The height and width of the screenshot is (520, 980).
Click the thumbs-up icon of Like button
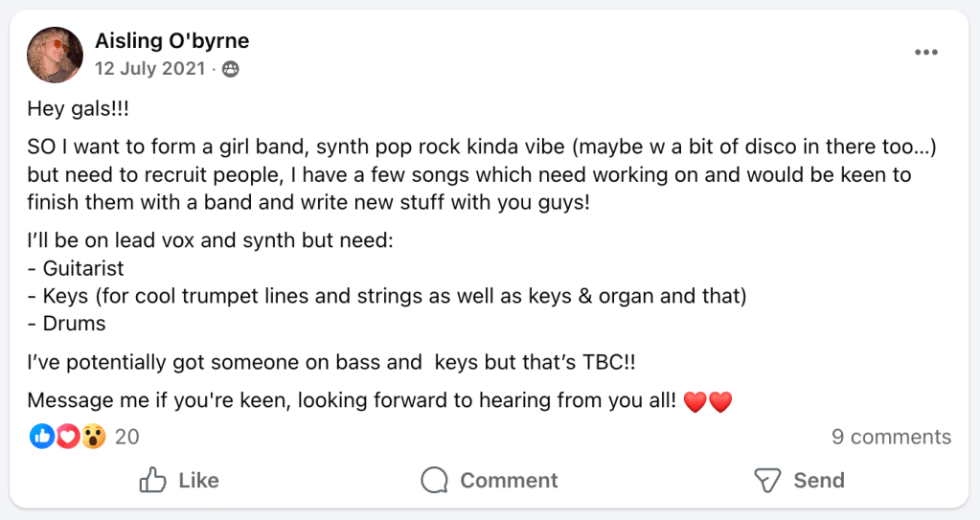153,480
